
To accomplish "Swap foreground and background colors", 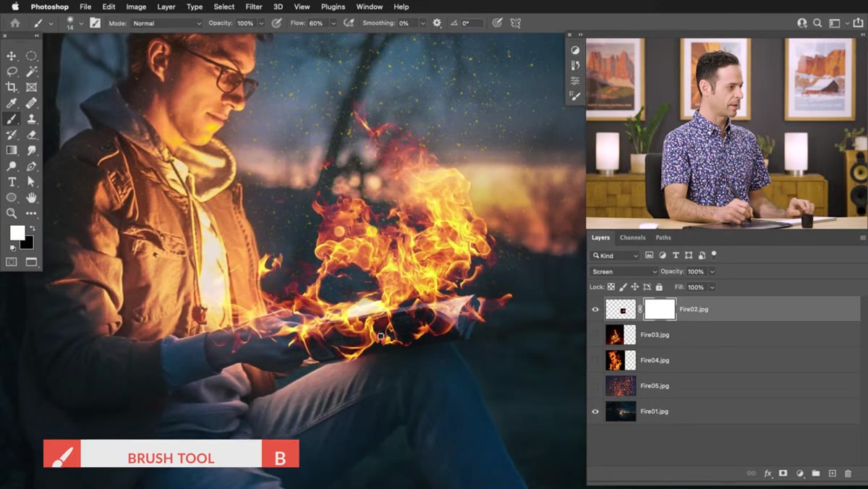I will pos(32,229).
